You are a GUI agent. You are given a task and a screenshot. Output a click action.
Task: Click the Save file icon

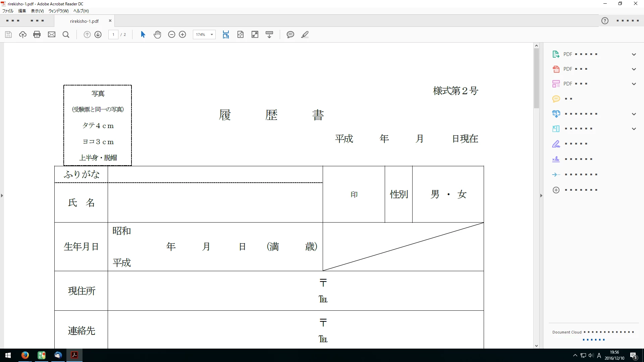8,35
